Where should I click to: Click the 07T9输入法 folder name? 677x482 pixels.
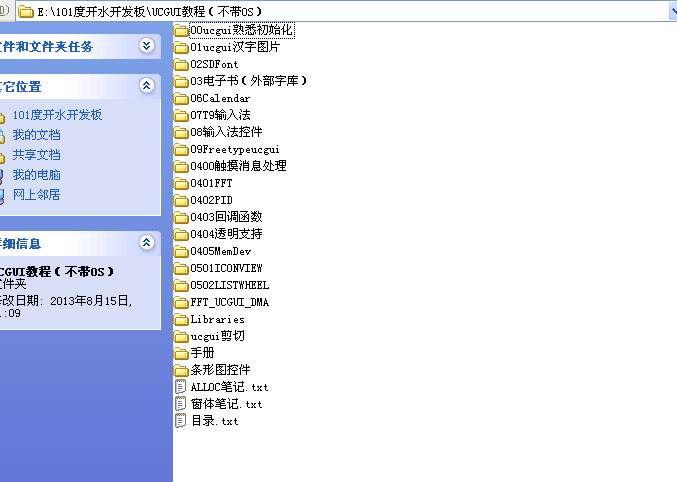click(x=220, y=115)
